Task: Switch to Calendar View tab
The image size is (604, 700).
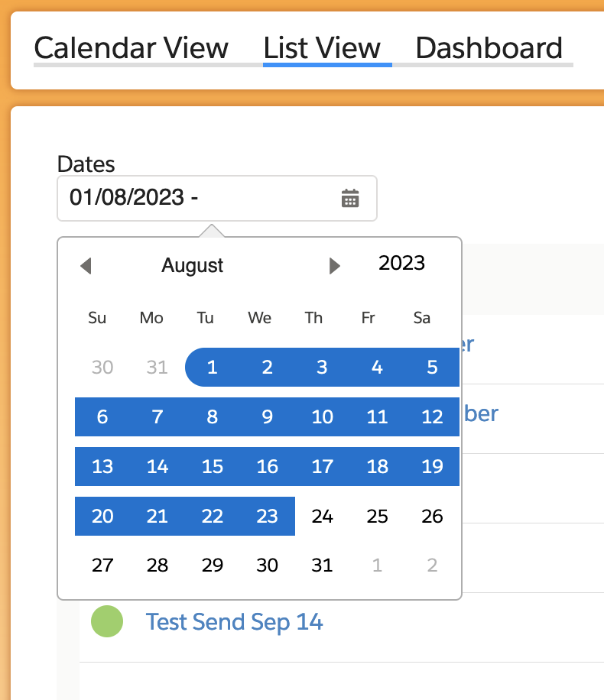Action: [132, 48]
